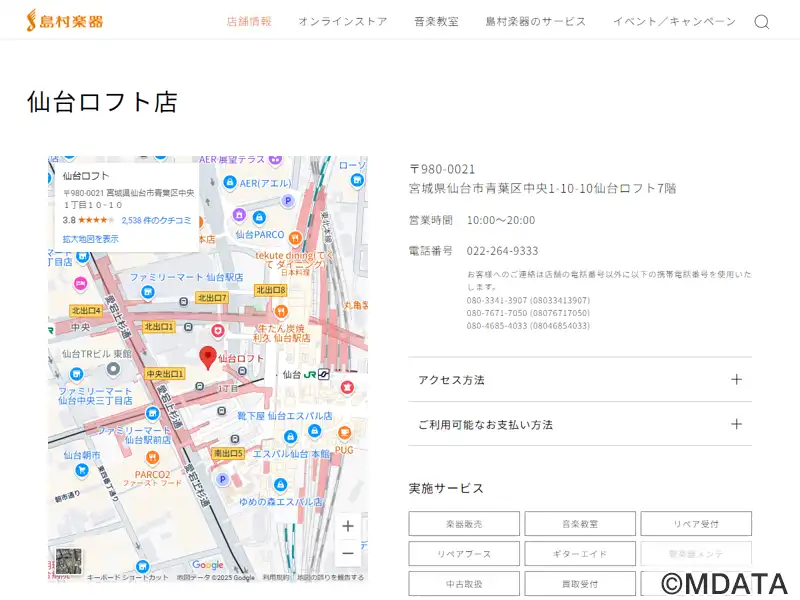Click the 北出口8 exit label
Image resolution: width=800 pixels, height=600 pixels.
point(270,290)
